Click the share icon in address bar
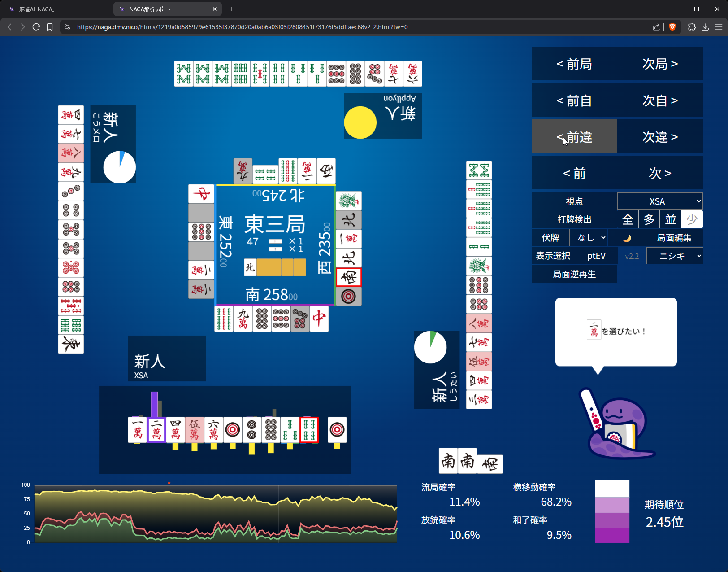This screenshot has height=572, width=728. pyautogui.click(x=656, y=27)
